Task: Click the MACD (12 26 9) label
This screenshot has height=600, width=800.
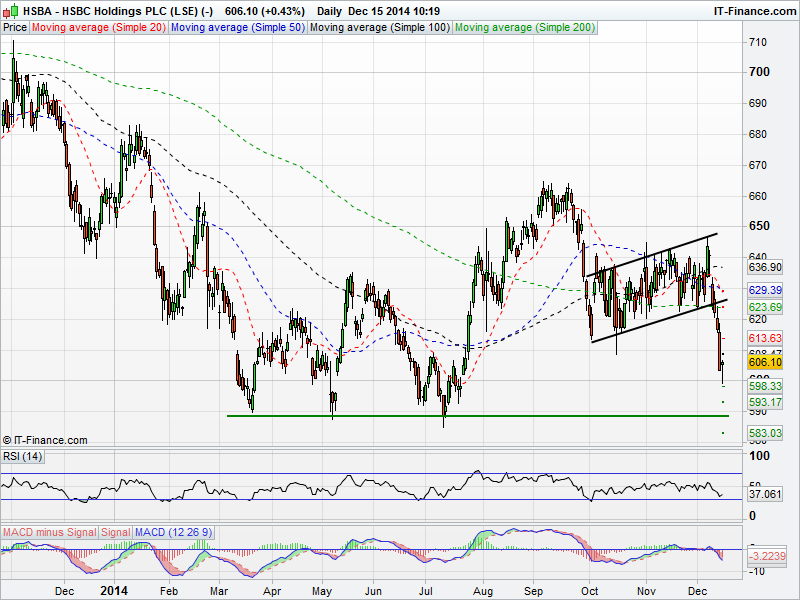Action: pyautogui.click(x=174, y=532)
